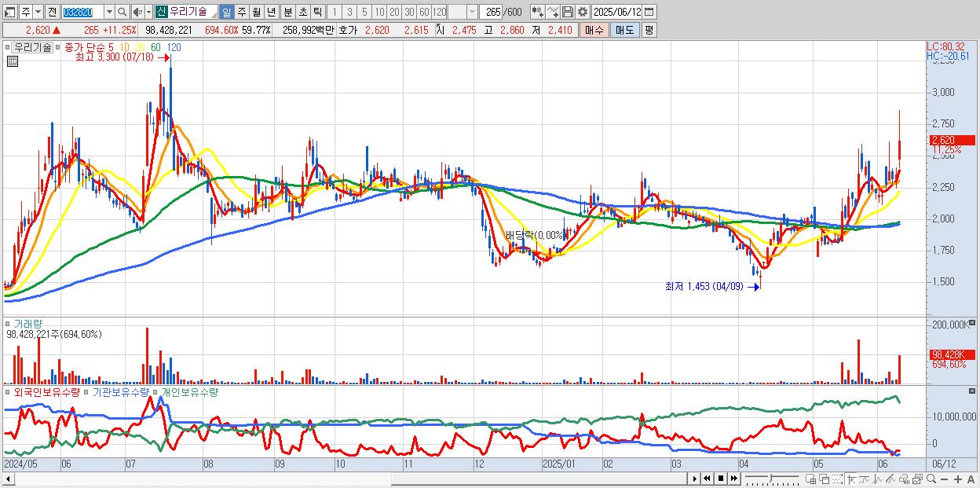Click the 전 all-stocks button
980x488 pixels.
[x=53, y=12]
